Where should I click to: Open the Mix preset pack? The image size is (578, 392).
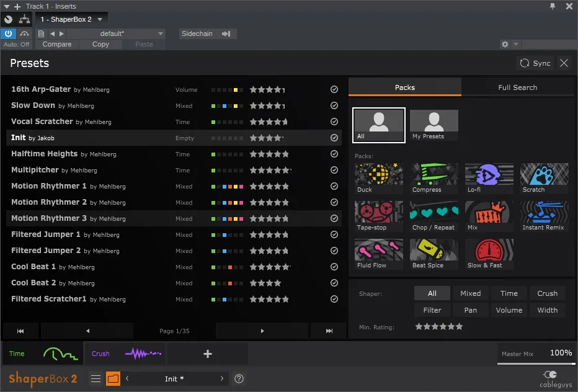pos(489,216)
